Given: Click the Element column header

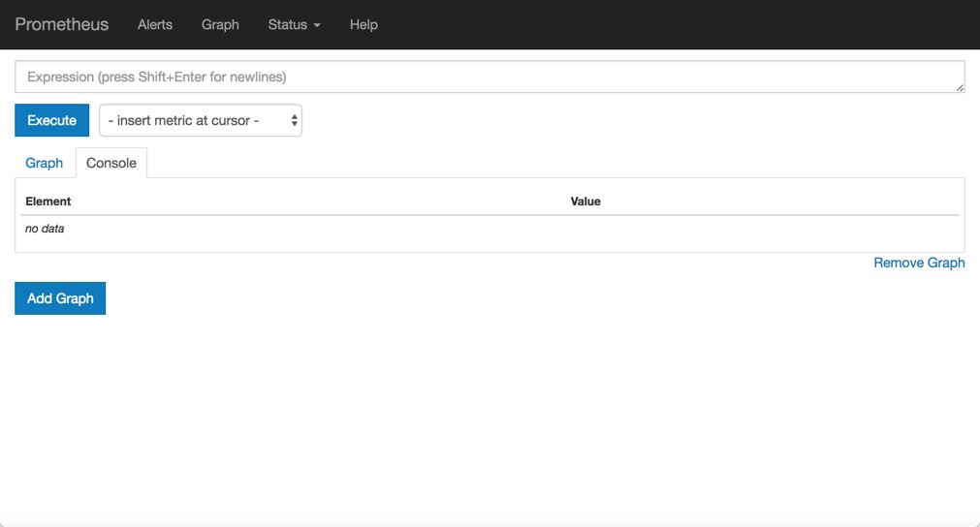Looking at the screenshot, I should 48,201.
